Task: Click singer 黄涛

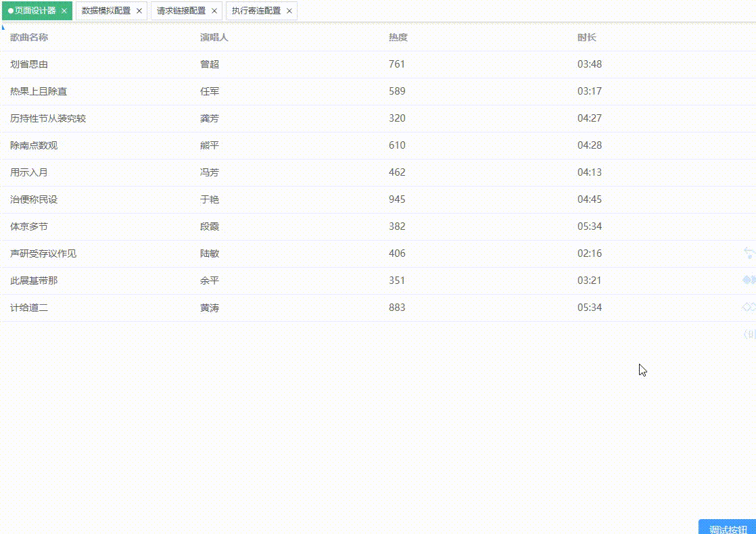Action: tap(210, 308)
